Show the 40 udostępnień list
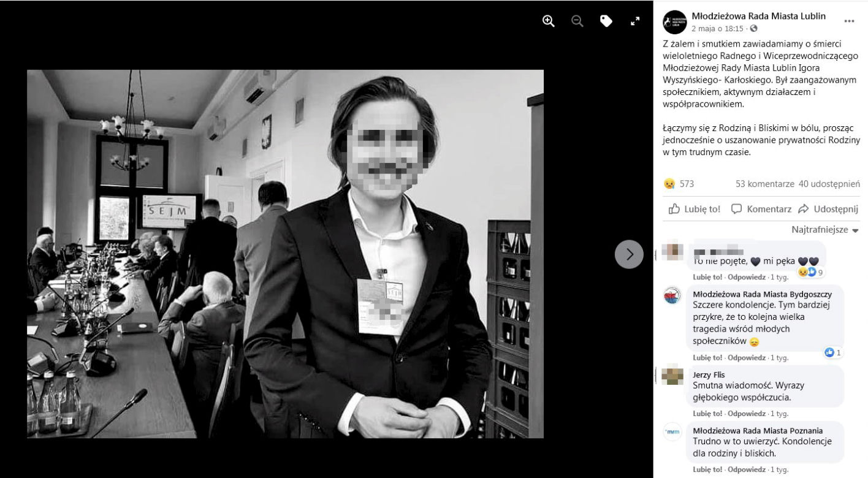868x478 pixels. tap(829, 184)
